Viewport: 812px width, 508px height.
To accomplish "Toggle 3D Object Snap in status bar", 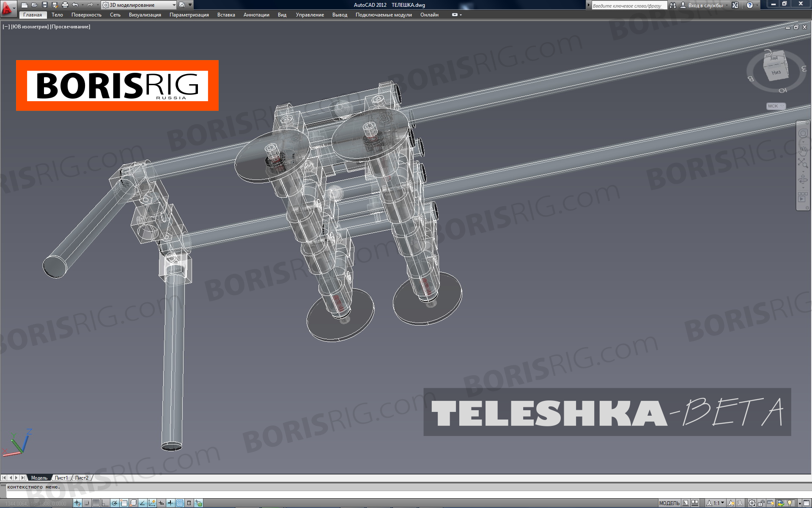I will 133,503.
